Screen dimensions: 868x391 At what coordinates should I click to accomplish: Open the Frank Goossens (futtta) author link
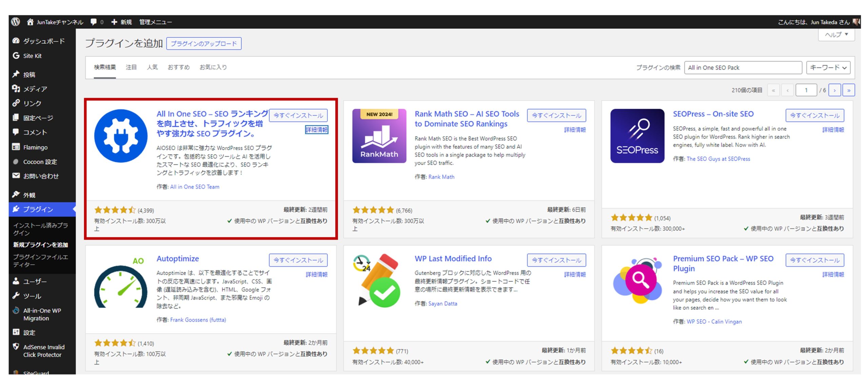198,320
